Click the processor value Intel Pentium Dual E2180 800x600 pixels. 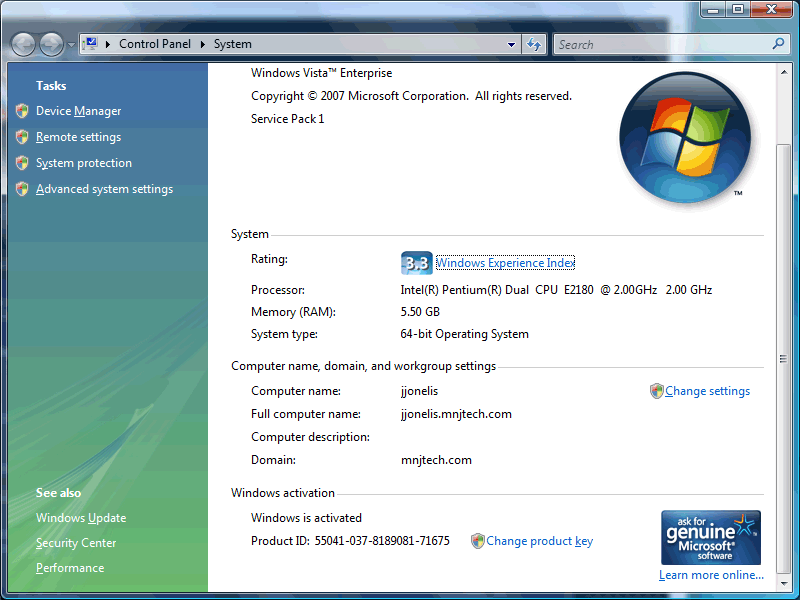tap(556, 290)
